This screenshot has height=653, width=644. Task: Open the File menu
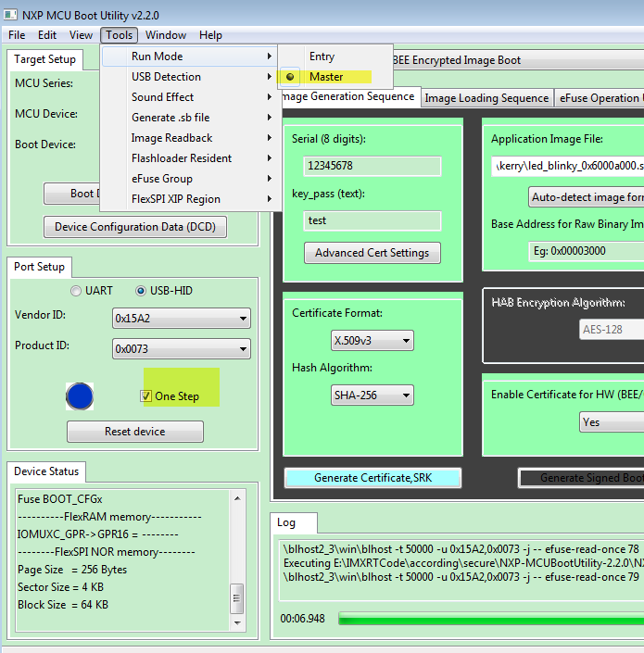coord(17,35)
